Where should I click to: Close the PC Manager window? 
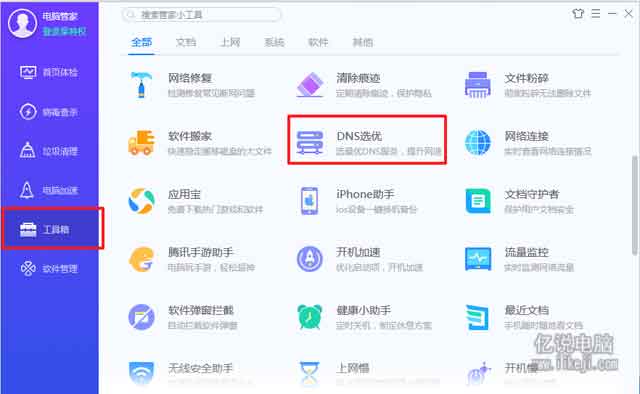628,13
